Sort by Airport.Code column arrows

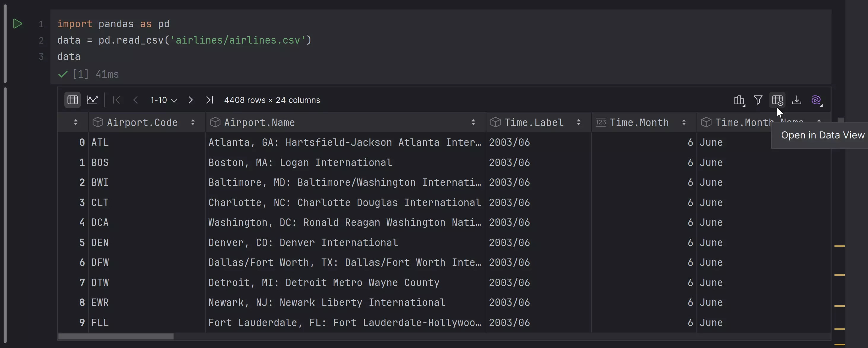[193, 122]
